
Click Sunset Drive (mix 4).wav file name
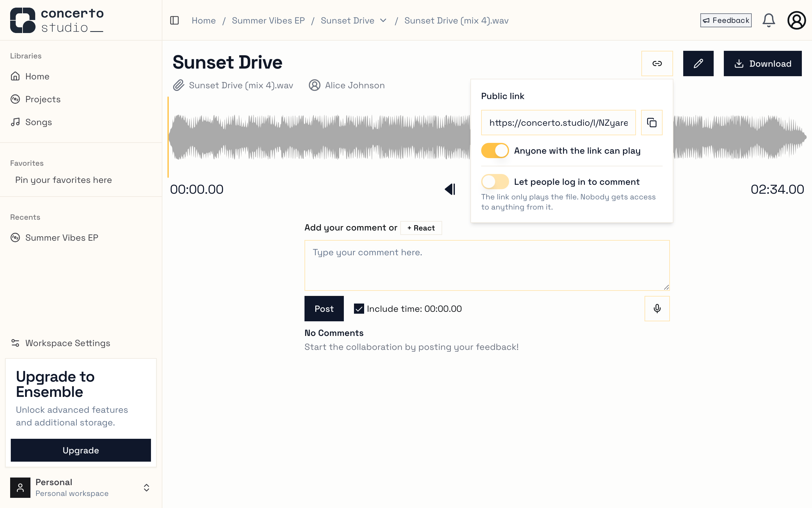241,85
